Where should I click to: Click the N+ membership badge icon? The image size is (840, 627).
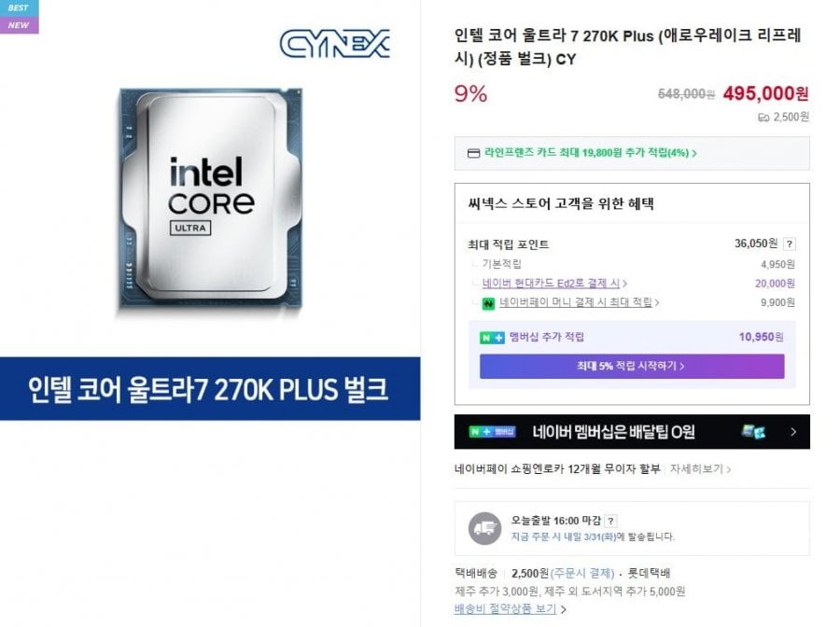492,338
